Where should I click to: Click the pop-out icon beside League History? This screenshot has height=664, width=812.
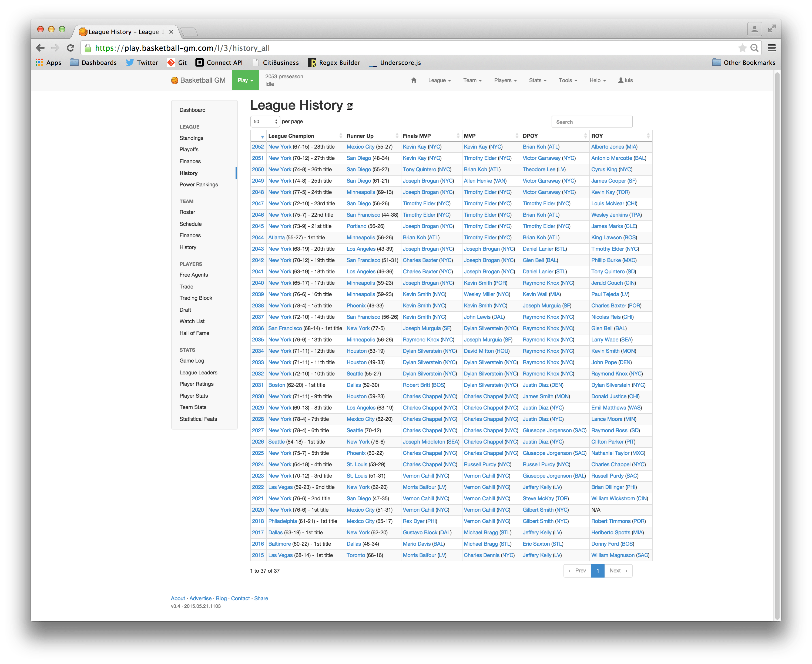(x=350, y=107)
